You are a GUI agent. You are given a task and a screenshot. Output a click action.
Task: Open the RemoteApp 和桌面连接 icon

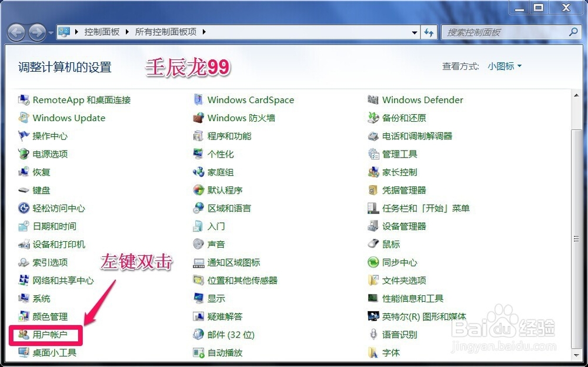[x=24, y=100]
